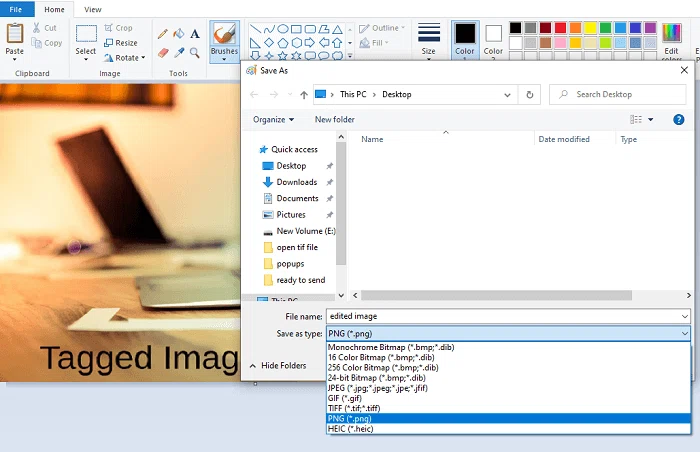Click the Paste clipboard icon
Viewport: 700px width, 452px height.
coord(14,33)
